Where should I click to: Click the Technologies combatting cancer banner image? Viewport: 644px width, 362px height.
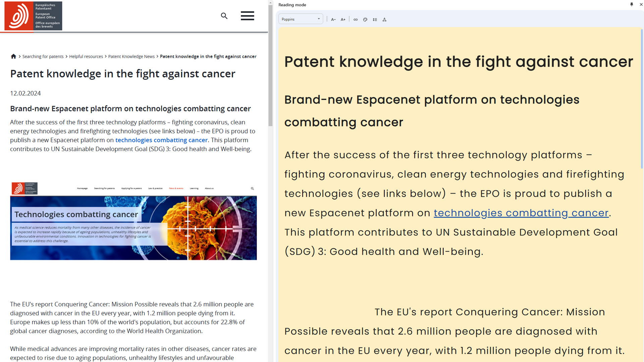click(133, 221)
